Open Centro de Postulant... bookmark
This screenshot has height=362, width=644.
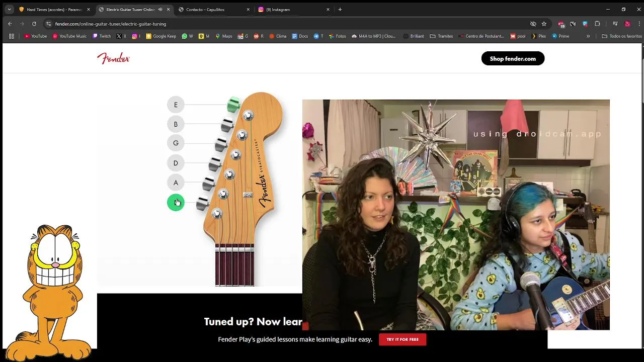[x=481, y=36]
